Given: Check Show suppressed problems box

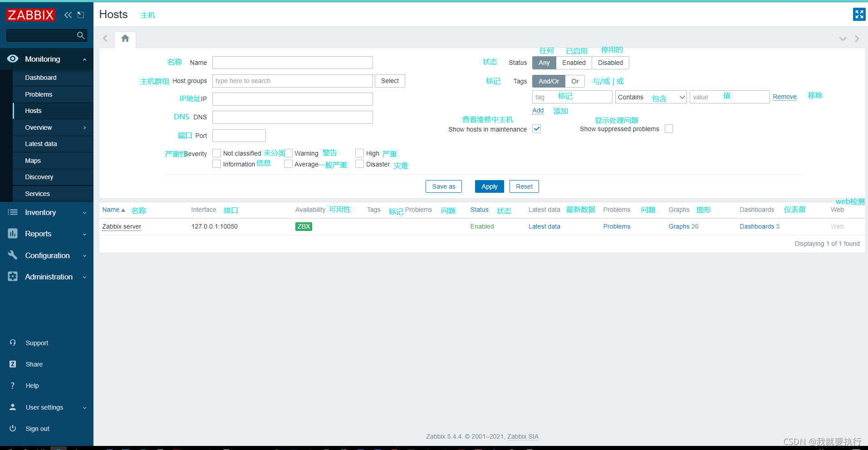Looking at the screenshot, I should point(669,129).
